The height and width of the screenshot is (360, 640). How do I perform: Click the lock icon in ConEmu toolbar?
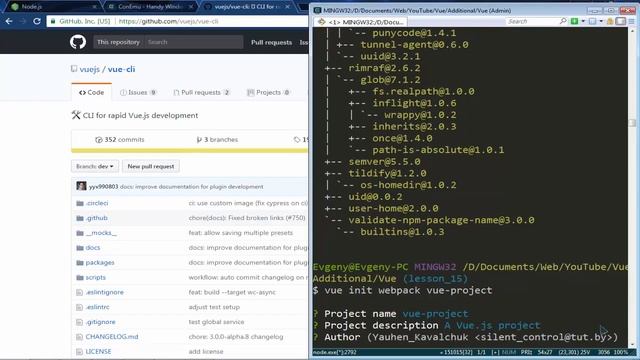tap(611, 21)
